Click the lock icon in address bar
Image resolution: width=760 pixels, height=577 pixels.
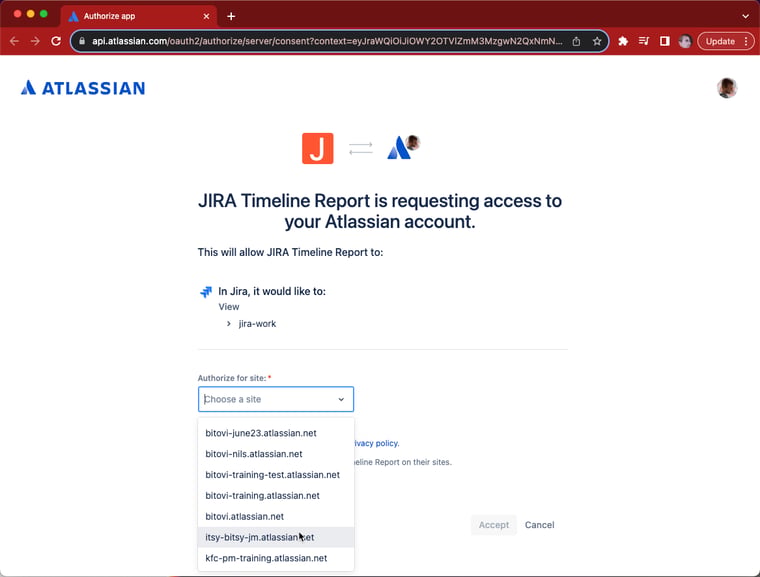pos(82,41)
